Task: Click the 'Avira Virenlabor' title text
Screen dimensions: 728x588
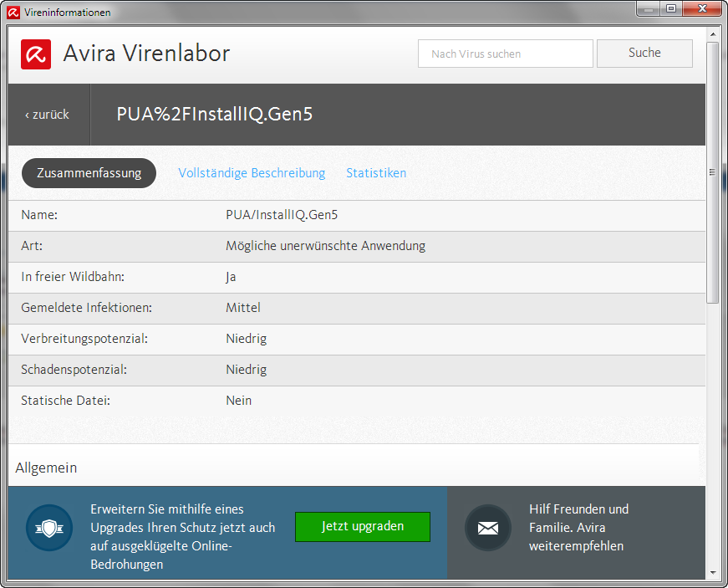Action: pyautogui.click(x=147, y=54)
